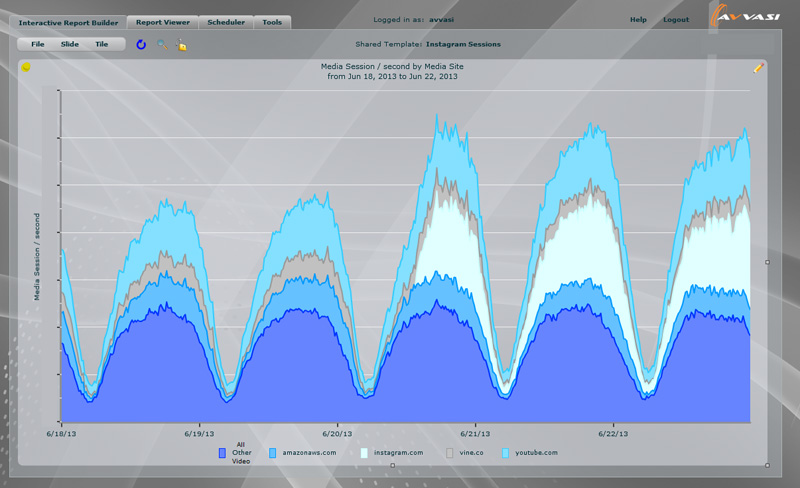800x488 pixels.
Task: Click the resize handle on chart's right edge
Action: (767, 262)
